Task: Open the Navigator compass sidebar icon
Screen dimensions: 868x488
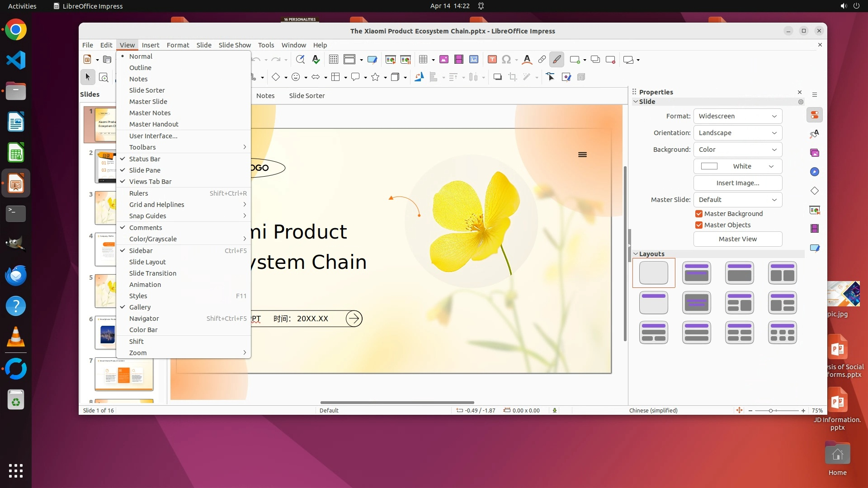Action: [815, 172]
